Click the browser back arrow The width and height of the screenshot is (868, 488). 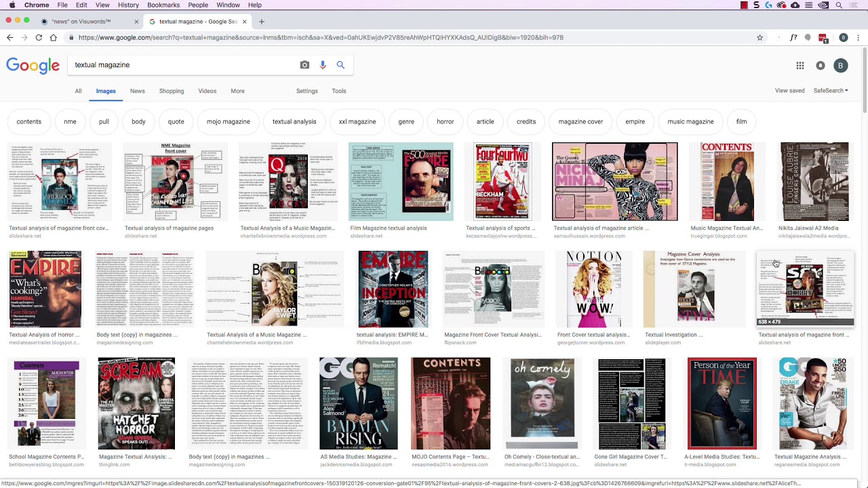tap(9, 37)
